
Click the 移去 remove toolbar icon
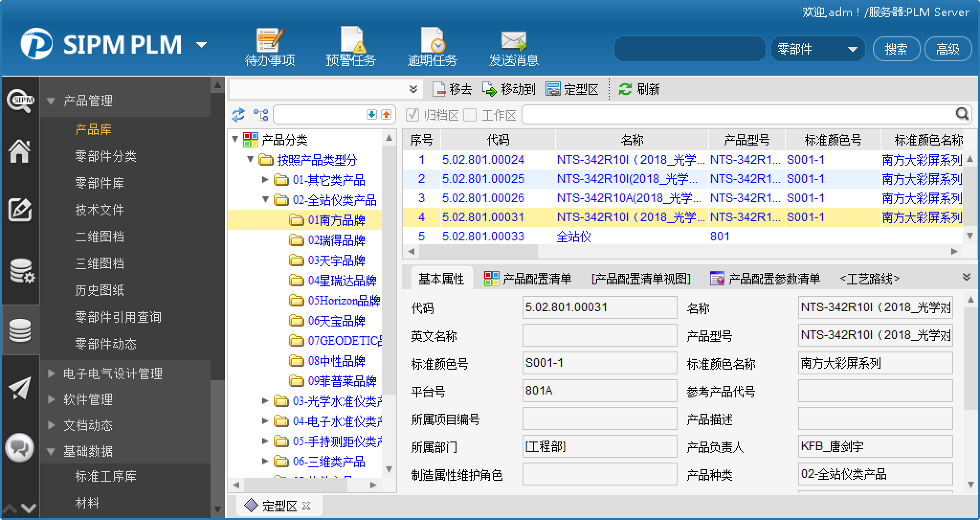(x=439, y=89)
